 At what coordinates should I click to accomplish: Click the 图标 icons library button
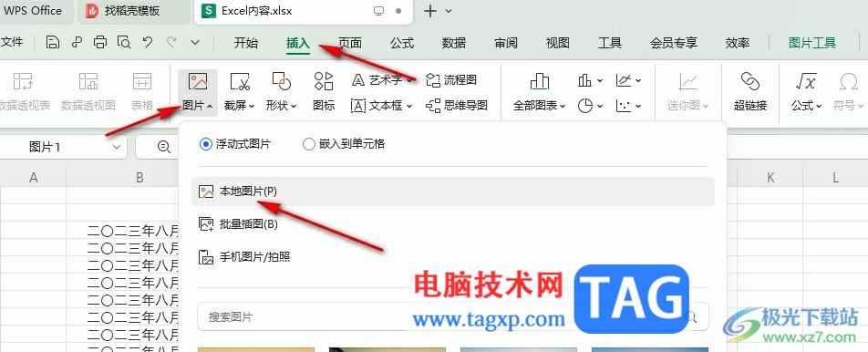tap(324, 92)
